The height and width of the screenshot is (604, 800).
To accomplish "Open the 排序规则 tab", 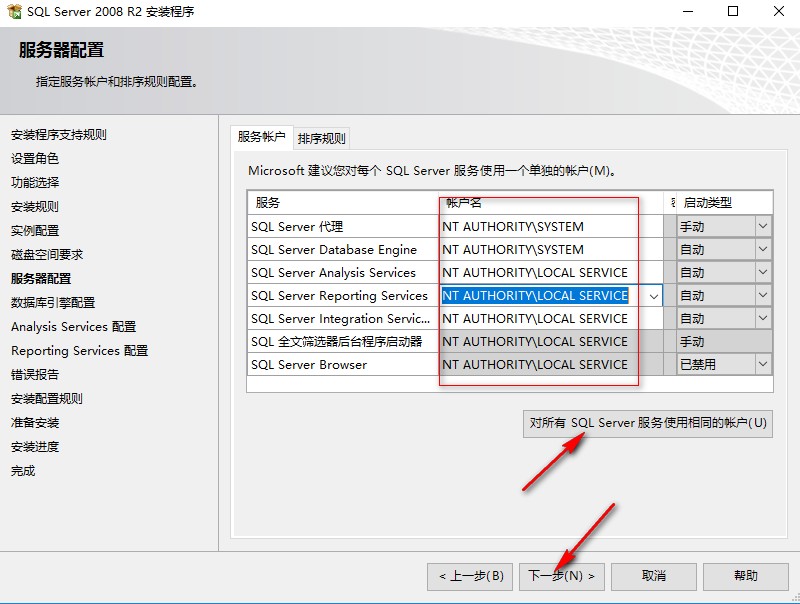I will click(x=321, y=138).
